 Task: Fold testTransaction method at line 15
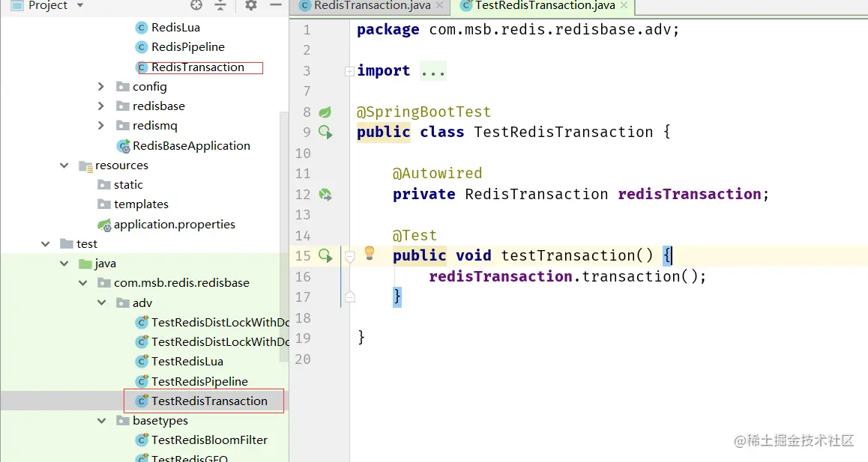click(349, 256)
